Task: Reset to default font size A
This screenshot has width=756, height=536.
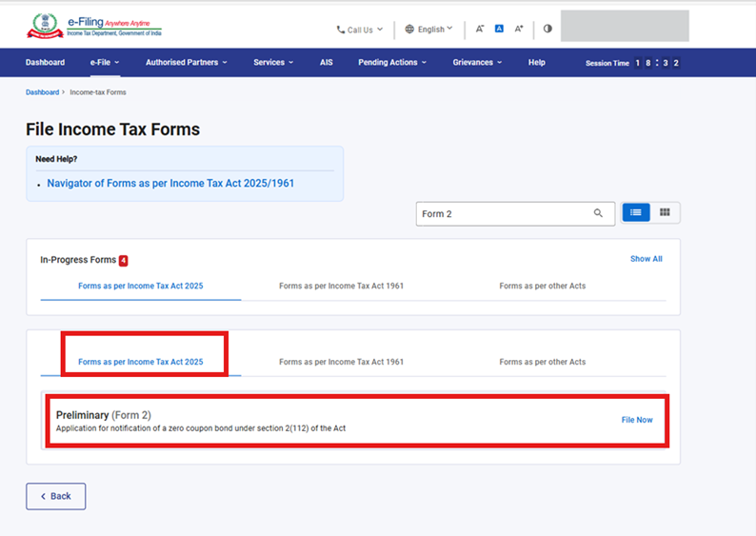Action: (499, 29)
